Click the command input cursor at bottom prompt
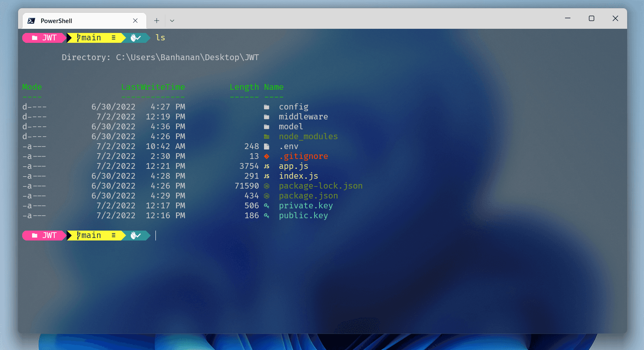This screenshot has height=350, width=644. 156,236
